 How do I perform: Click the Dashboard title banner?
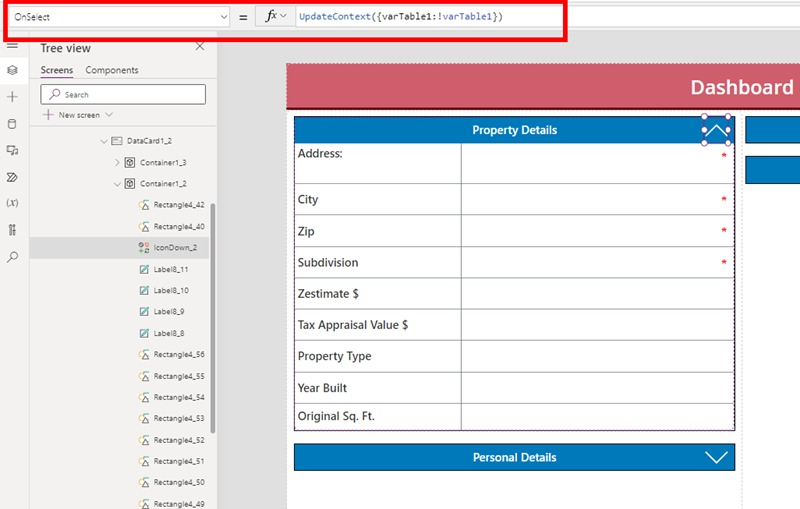coord(543,87)
